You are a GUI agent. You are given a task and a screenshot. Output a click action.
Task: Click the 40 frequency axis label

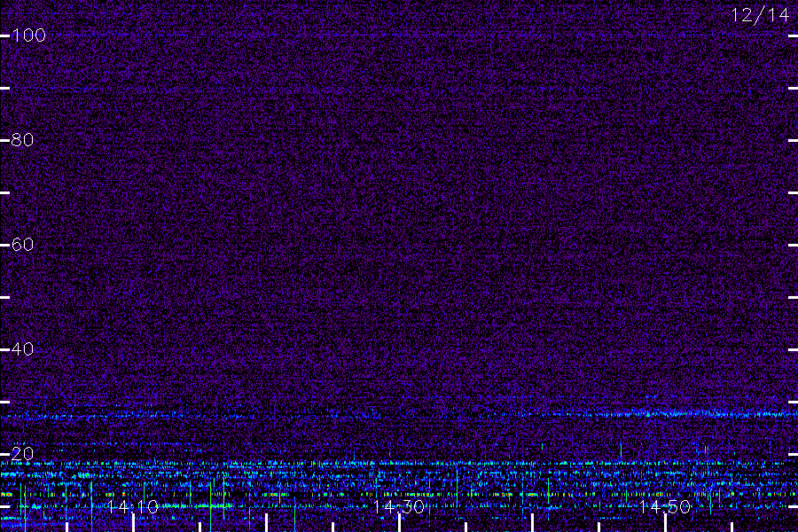(22, 349)
